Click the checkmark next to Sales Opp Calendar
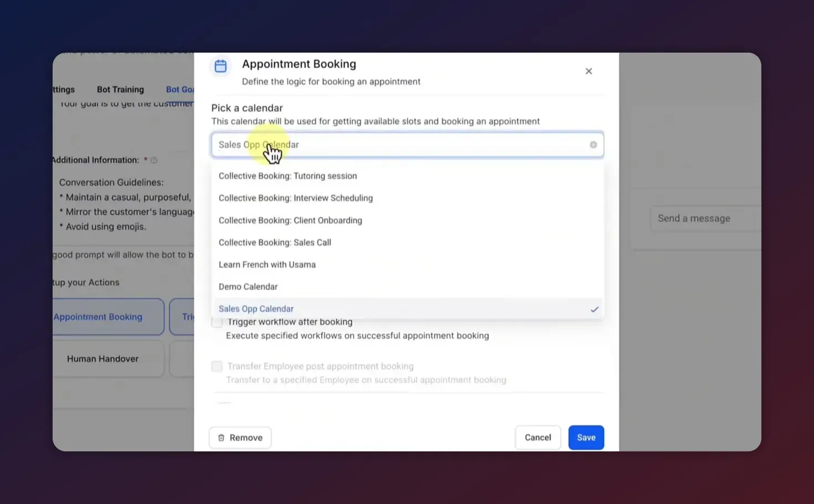This screenshot has width=814, height=504. [x=595, y=309]
